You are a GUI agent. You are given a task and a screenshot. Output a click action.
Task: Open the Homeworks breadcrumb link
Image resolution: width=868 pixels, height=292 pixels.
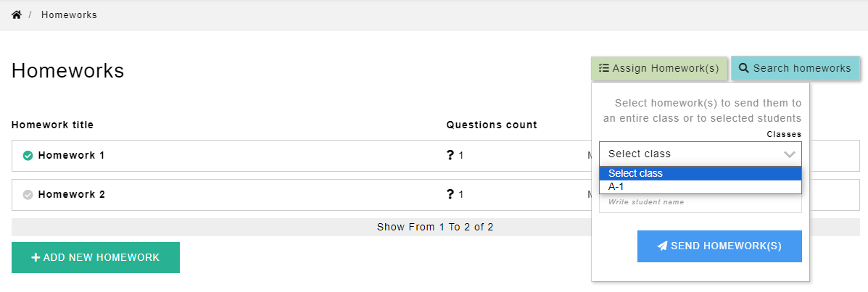[69, 14]
